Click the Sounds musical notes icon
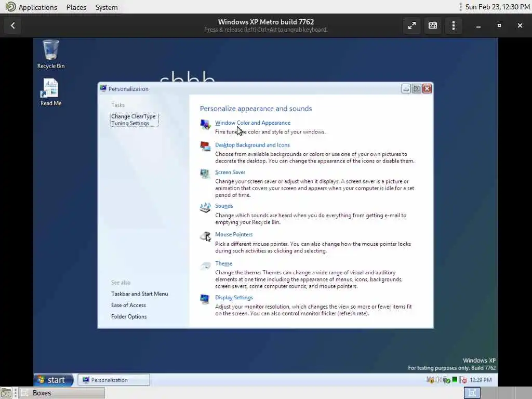This screenshot has width=532, height=399. [x=205, y=207]
